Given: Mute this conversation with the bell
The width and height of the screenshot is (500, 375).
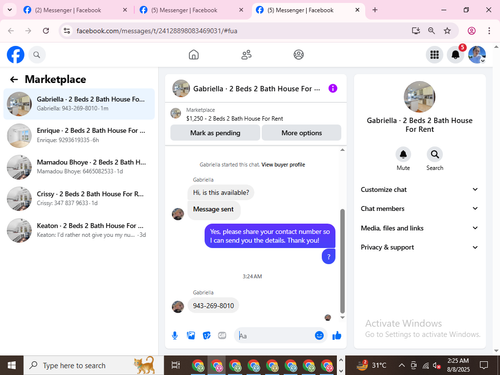Looking at the screenshot, I should [403, 154].
